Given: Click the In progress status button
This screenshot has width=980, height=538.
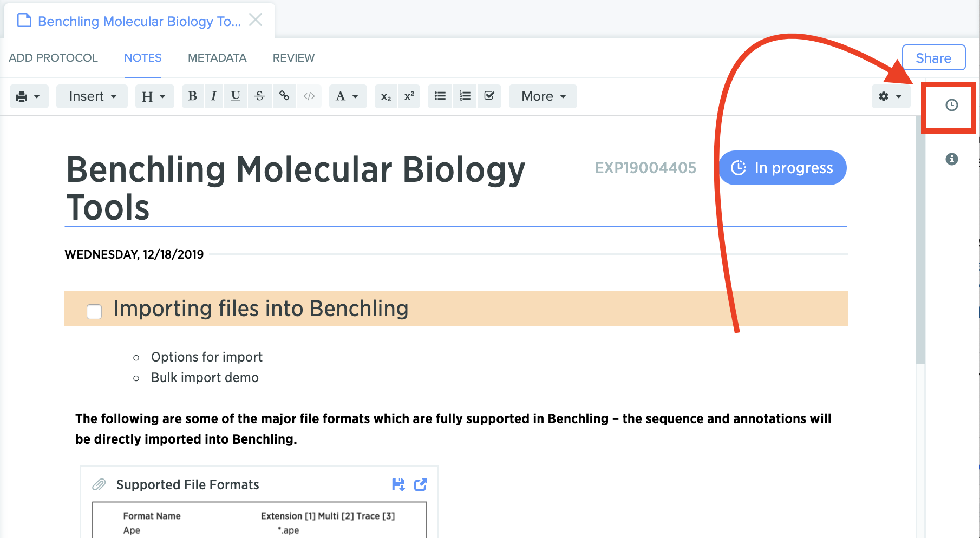Looking at the screenshot, I should pos(782,168).
